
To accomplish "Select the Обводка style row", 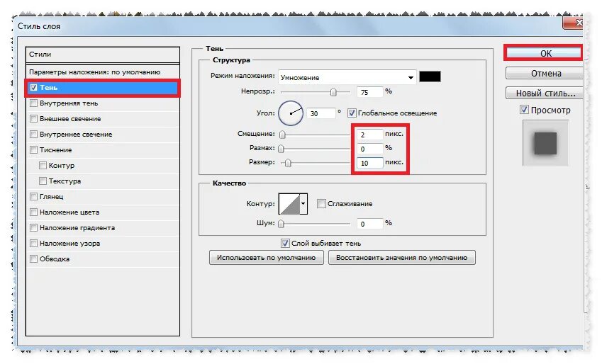I will tap(103, 259).
